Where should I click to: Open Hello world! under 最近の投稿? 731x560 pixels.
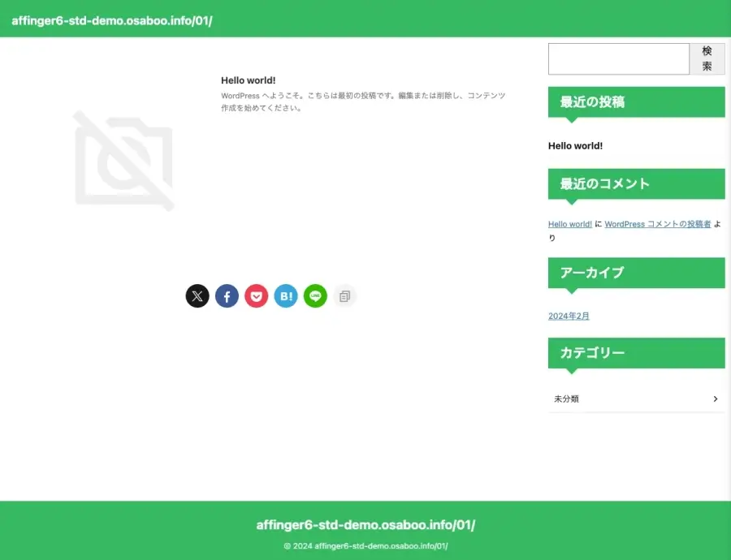tap(575, 145)
